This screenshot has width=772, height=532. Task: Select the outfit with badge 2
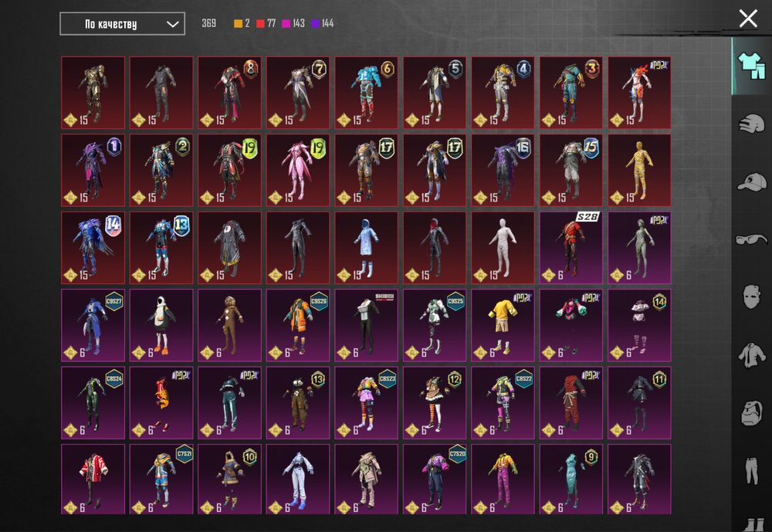[161, 171]
